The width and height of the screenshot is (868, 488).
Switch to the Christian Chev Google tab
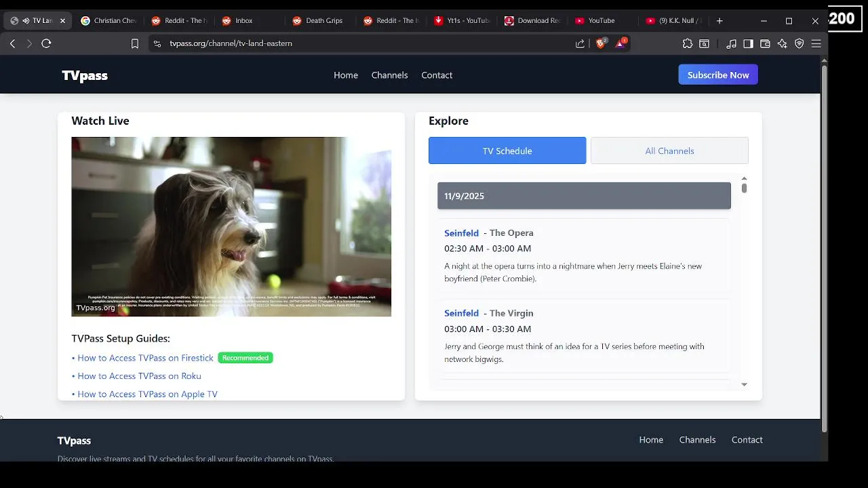(108, 21)
